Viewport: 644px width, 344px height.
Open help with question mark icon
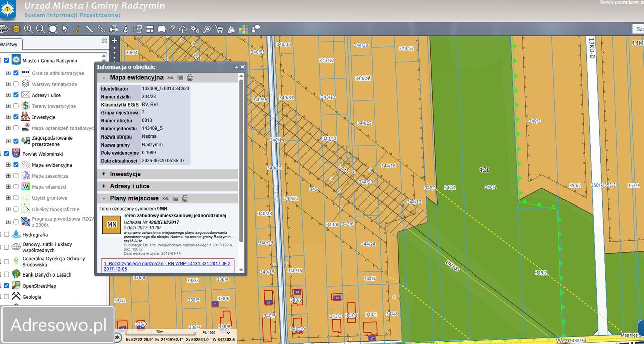pos(172,29)
